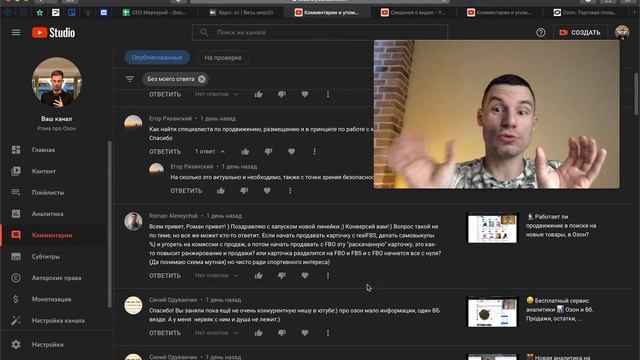Heart the reply 'На сколько это актуально'
The height and width of the screenshot is (360, 640).
tap(267, 191)
